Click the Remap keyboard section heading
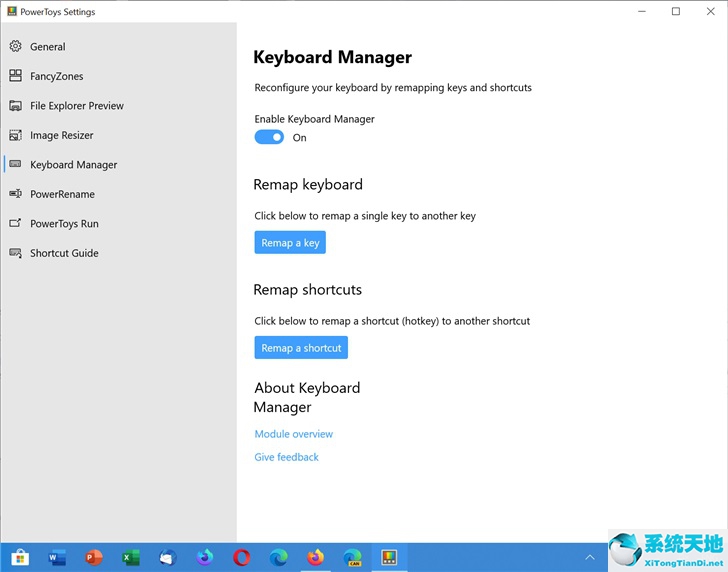The image size is (728, 572). [x=308, y=184]
